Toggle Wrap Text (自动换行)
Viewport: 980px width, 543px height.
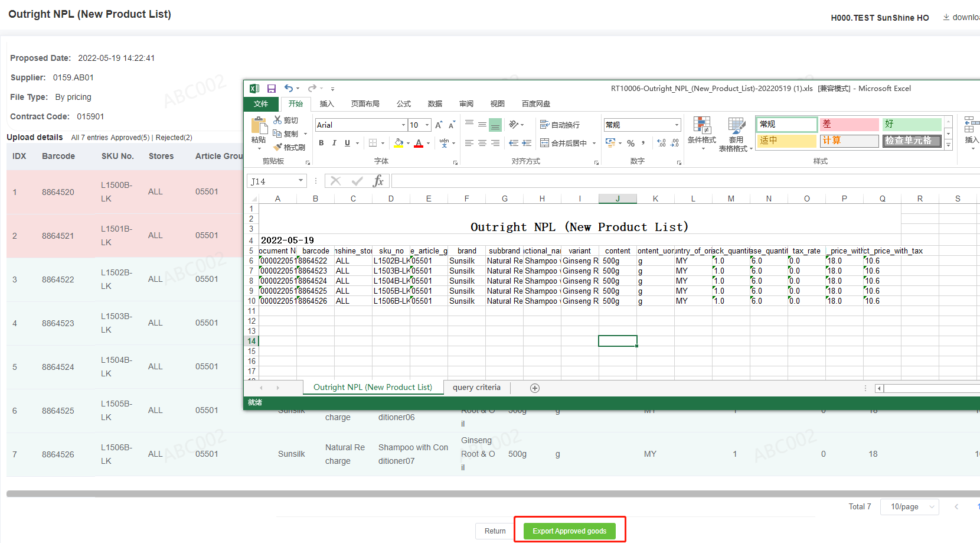click(560, 125)
